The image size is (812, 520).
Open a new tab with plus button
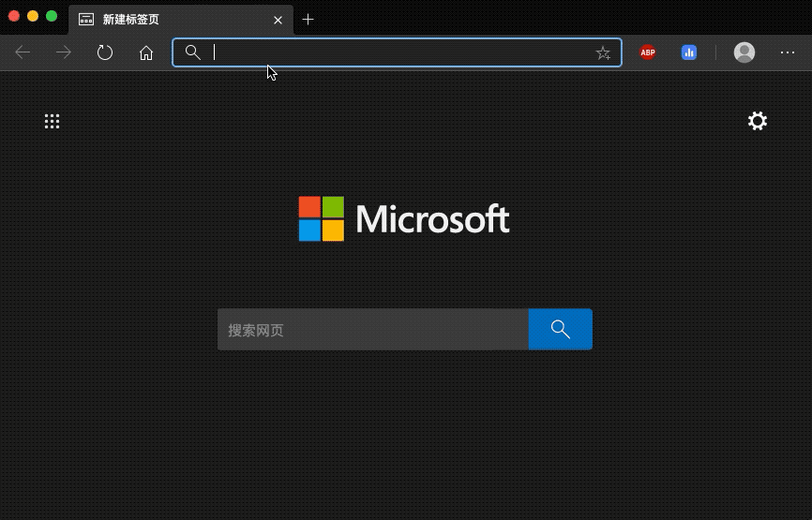(x=308, y=19)
